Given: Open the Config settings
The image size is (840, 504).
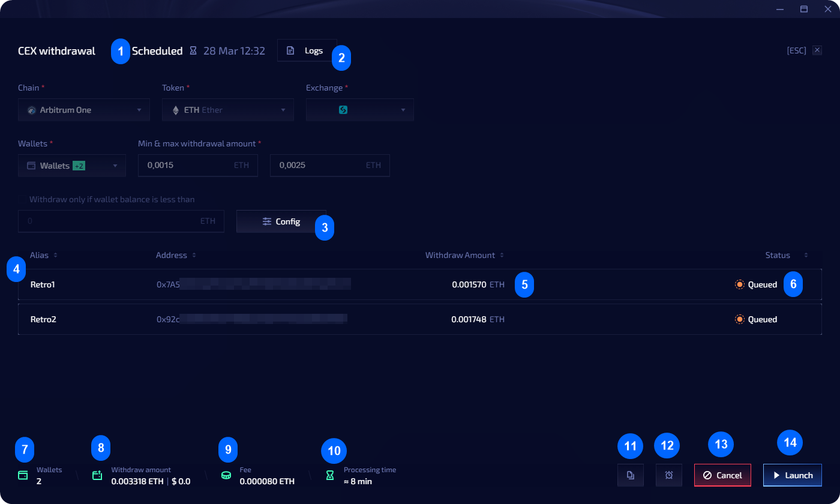Looking at the screenshot, I should [x=281, y=221].
